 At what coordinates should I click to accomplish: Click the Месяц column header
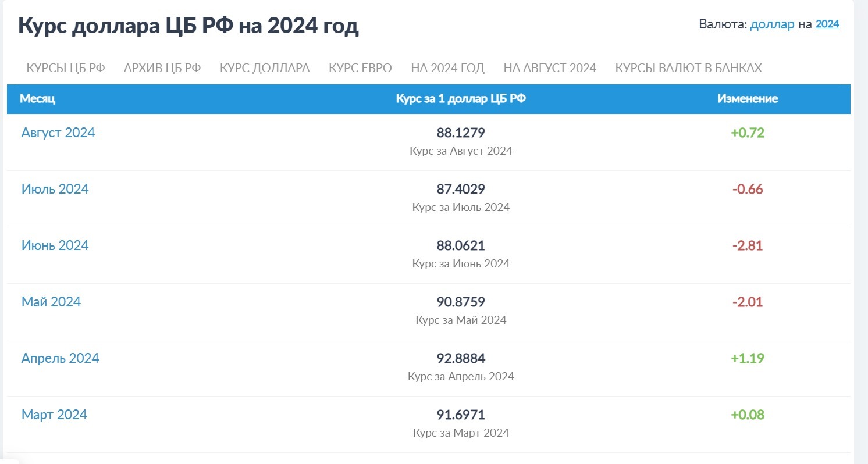[x=37, y=99]
